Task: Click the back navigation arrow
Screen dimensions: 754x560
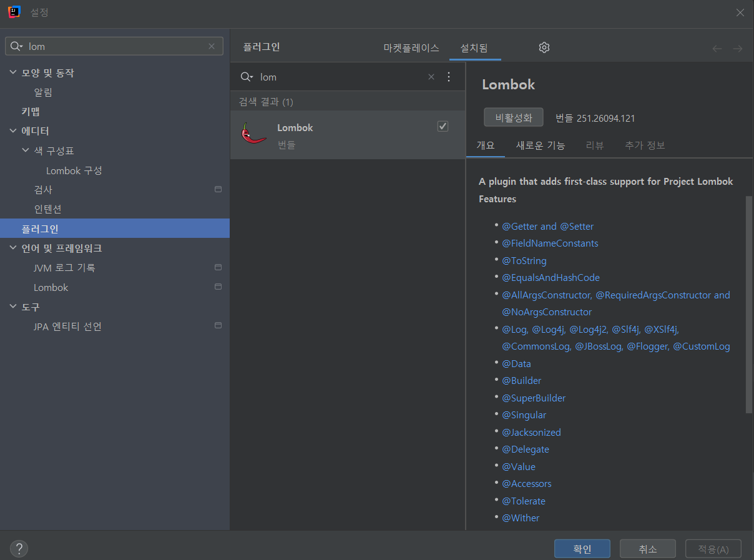Action: pos(717,48)
